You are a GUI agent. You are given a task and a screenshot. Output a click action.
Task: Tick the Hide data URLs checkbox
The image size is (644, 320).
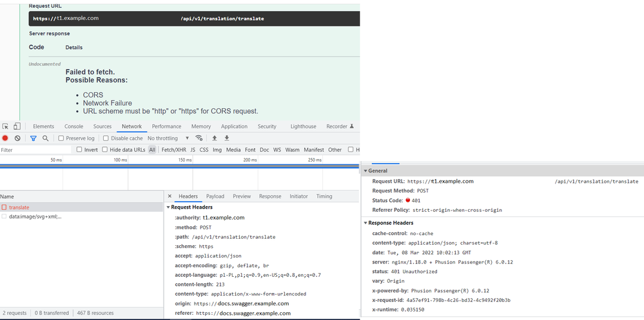pyautogui.click(x=106, y=150)
